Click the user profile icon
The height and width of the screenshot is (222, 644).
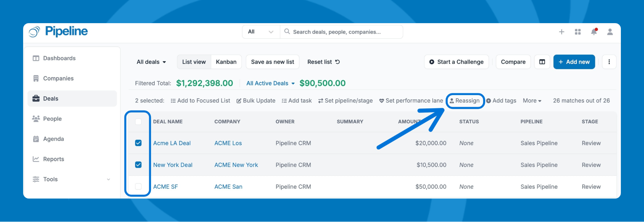tap(610, 32)
